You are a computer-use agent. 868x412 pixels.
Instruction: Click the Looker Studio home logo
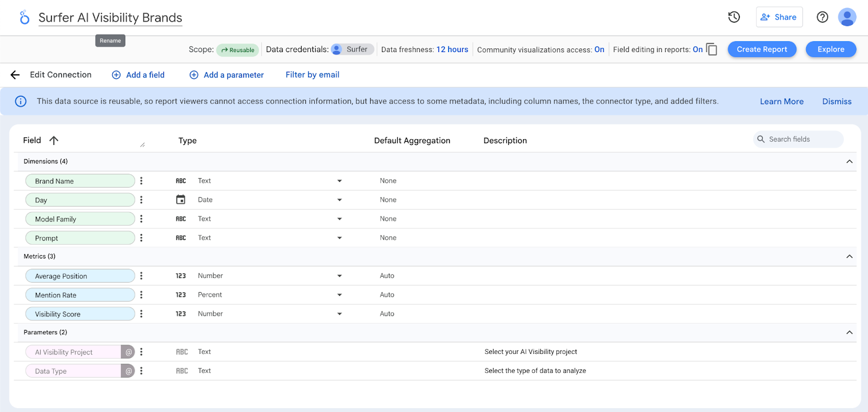[24, 18]
